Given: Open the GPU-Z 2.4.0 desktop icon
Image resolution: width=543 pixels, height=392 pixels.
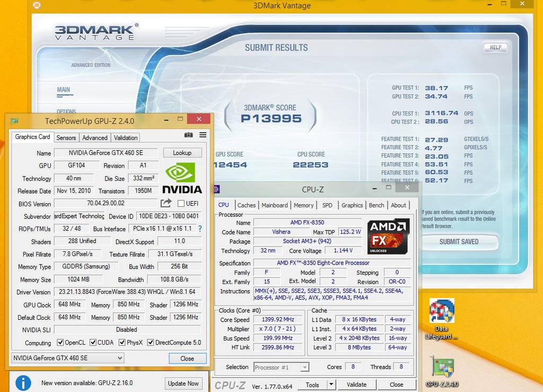Looking at the screenshot, I should point(441,371).
